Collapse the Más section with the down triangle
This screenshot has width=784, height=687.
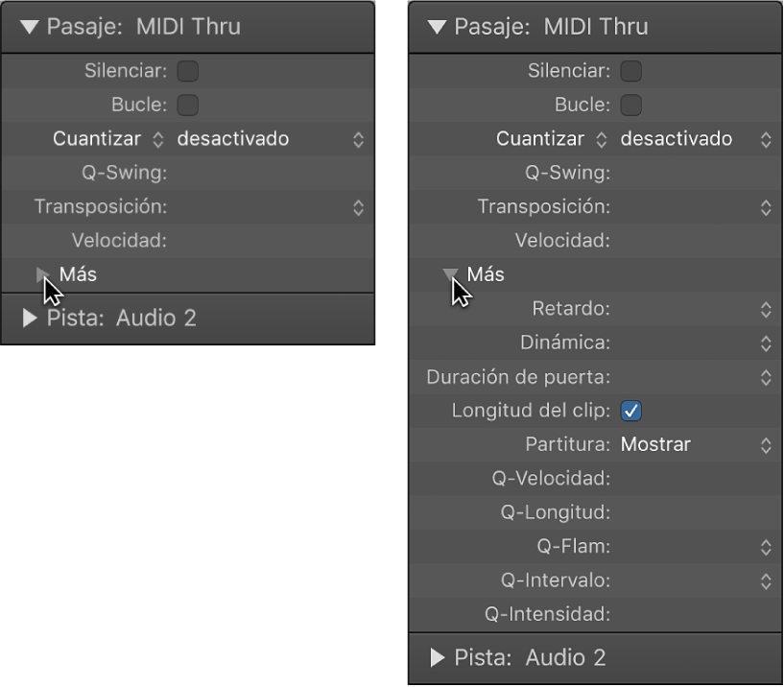pyautogui.click(x=451, y=274)
